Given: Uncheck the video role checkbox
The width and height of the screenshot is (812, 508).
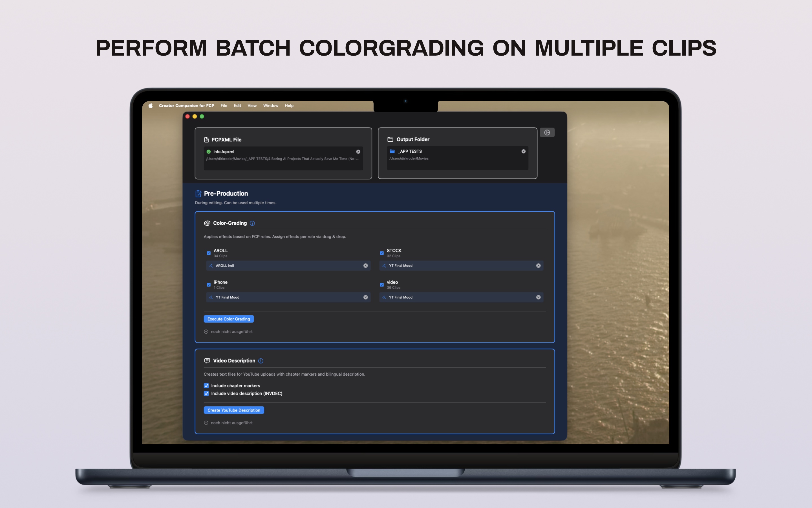Looking at the screenshot, I should pyautogui.click(x=382, y=284).
